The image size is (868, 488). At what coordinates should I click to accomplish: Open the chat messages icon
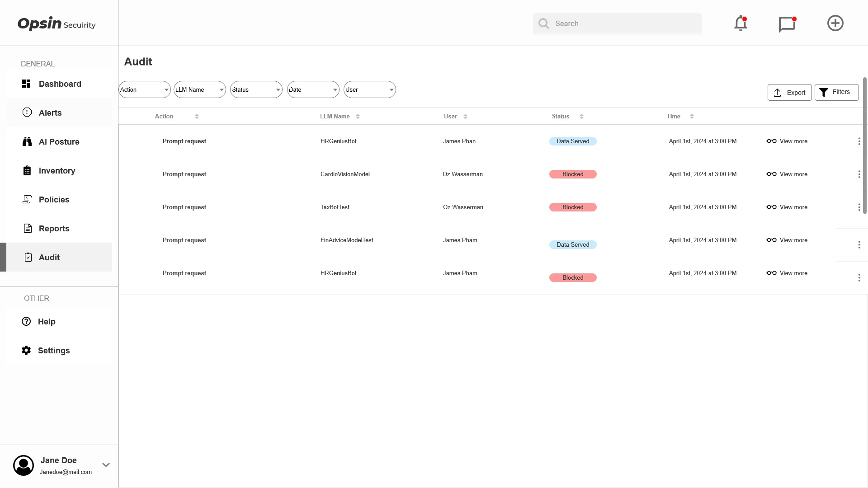coord(787,24)
